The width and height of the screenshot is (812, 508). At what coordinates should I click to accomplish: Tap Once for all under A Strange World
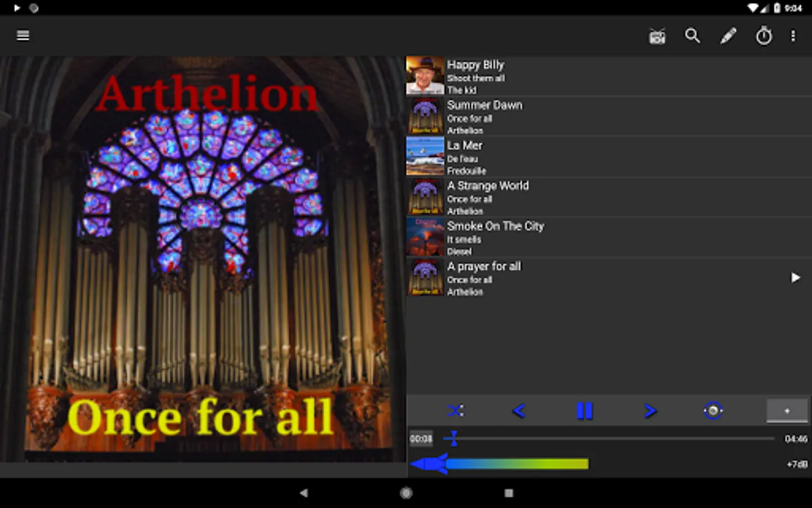[470, 199]
